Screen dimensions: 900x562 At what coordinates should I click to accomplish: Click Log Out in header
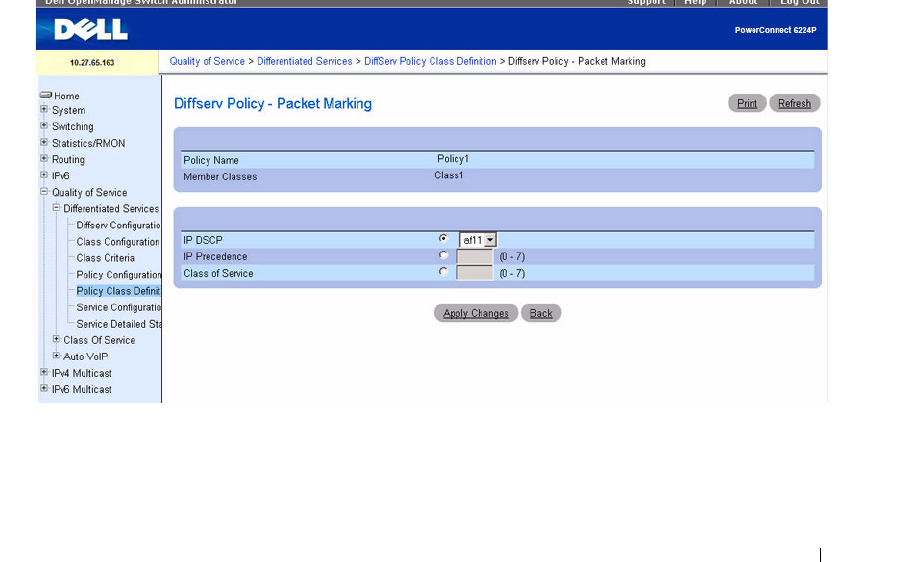pos(800,2)
